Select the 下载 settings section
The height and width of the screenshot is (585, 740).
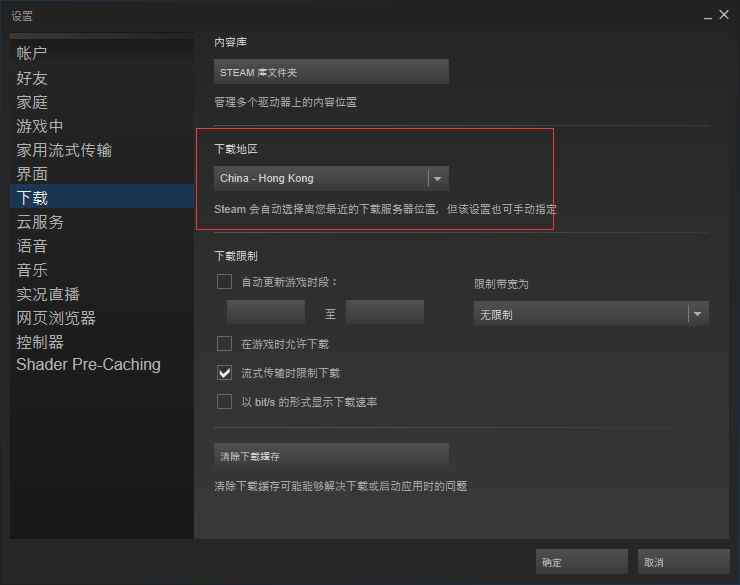coord(101,197)
